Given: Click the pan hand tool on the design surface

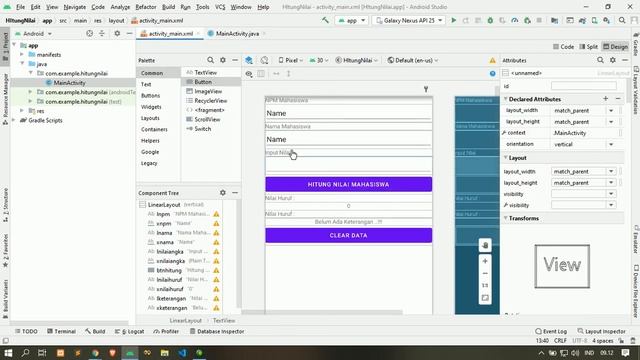Looking at the screenshot, I should 485,245.
